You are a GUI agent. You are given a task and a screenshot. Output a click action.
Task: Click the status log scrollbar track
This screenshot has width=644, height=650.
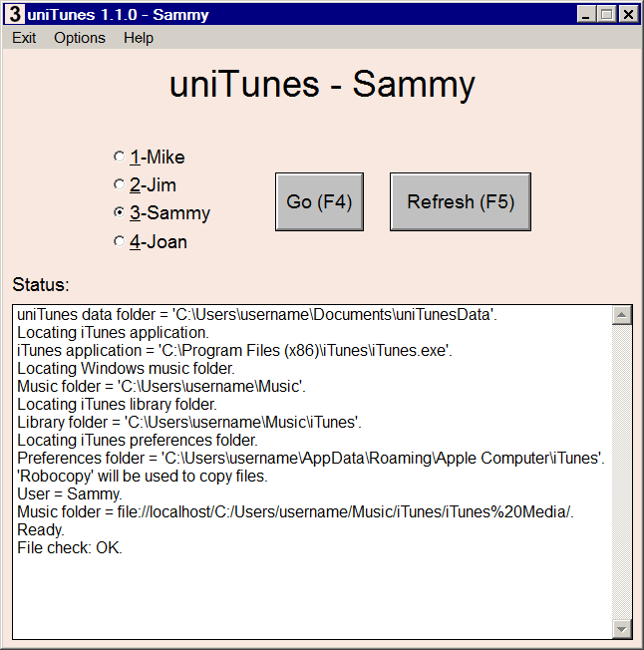coord(622,473)
